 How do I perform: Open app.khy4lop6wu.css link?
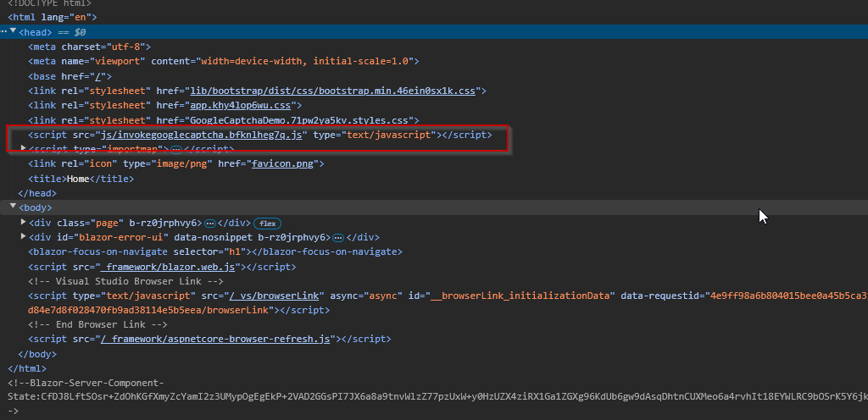click(240, 105)
